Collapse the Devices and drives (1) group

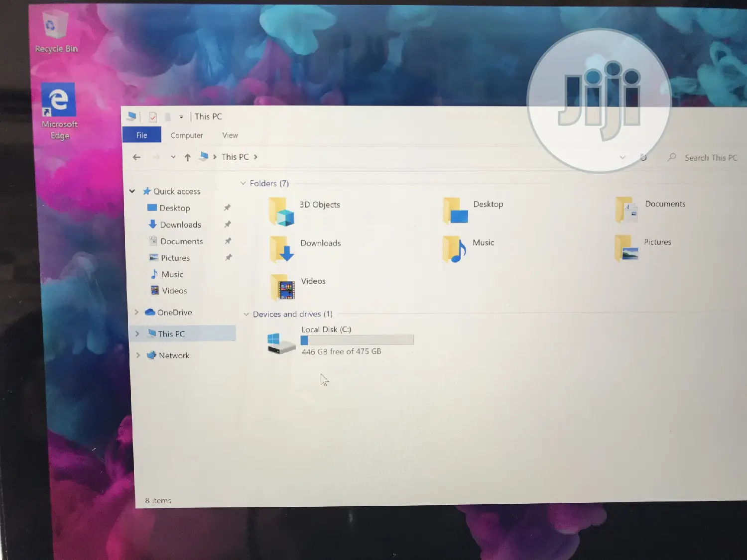(x=246, y=314)
